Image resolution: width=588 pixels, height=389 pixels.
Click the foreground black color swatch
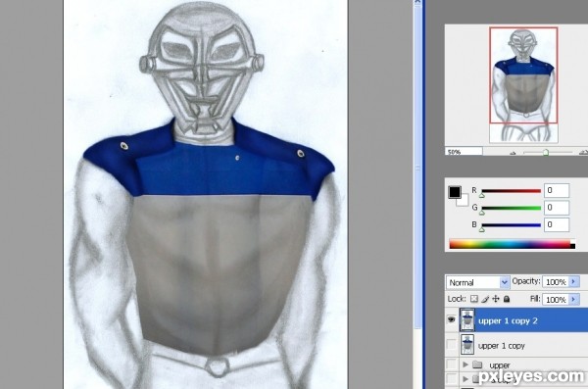455,192
